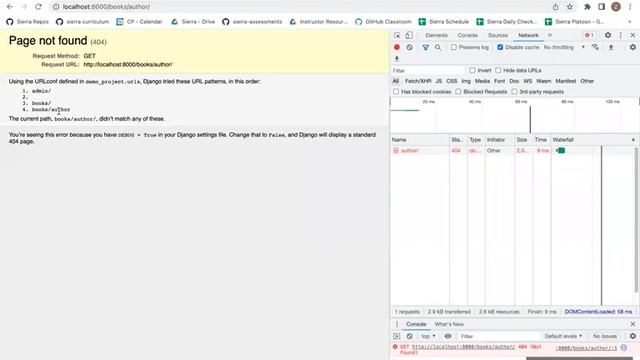Check Has blocked cookies
The width and height of the screenshot is (640, 360).
coord(396,92)
